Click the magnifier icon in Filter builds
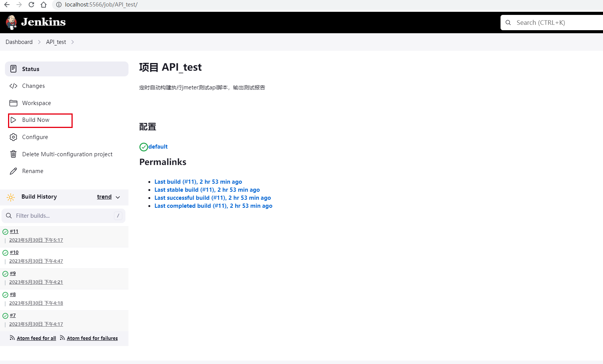The width and height of the screenshot is (603, 364). tap(9, 216)
